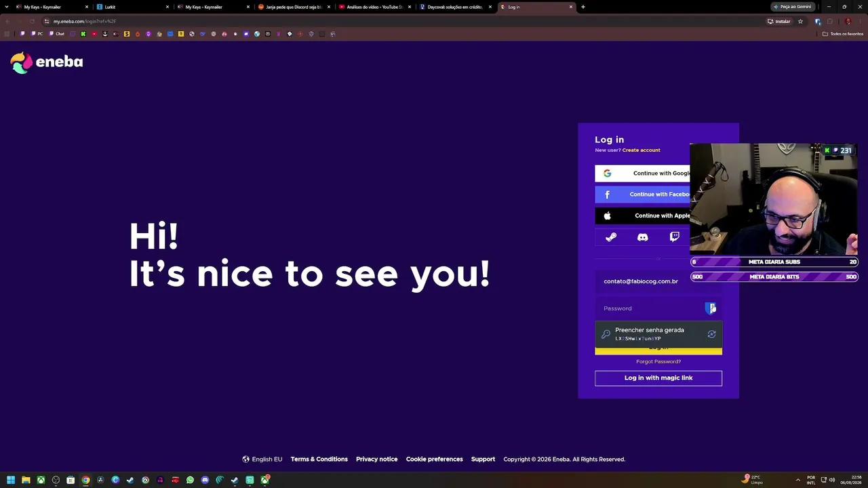Screen dimensions: 868x488
Task: Continue with Apple
Action: point(643,216)
